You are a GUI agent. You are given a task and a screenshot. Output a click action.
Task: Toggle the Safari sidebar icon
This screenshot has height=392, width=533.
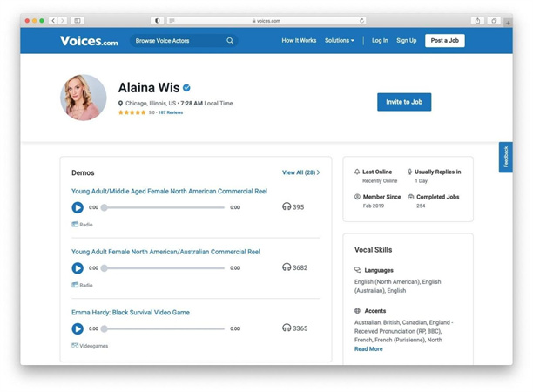click(x=78, y=21)
